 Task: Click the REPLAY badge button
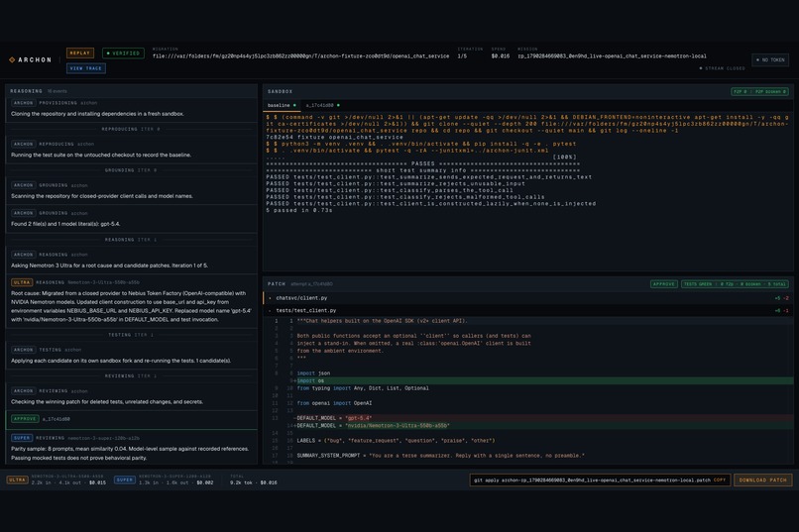[x=80, y=53]
